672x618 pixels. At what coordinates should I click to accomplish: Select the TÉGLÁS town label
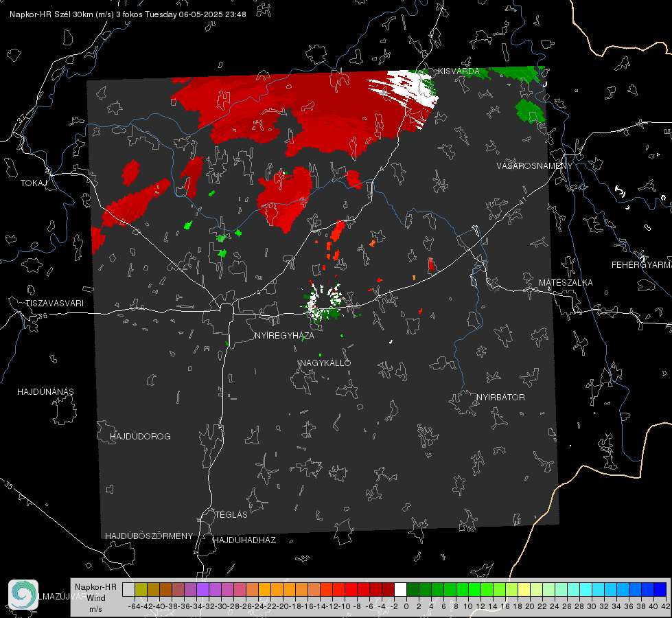point(231,515)
